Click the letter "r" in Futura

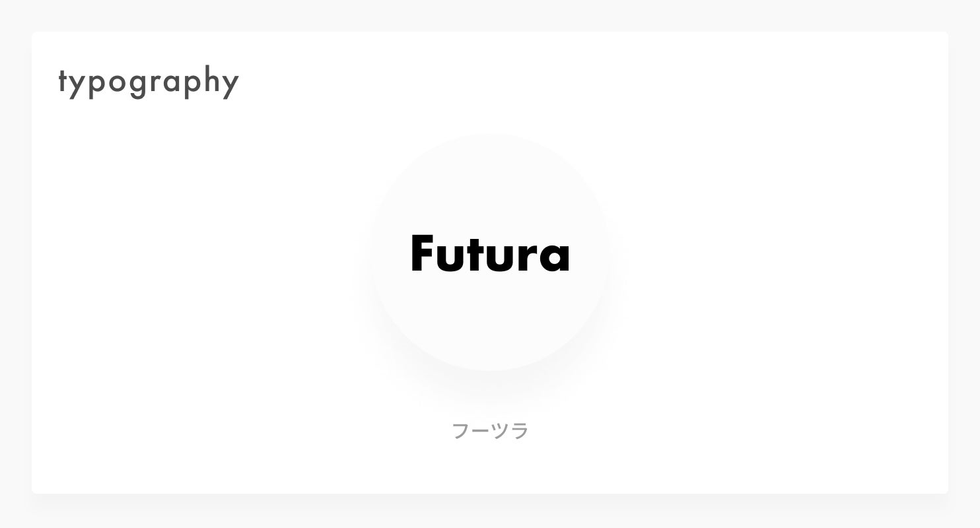point(527,257)
